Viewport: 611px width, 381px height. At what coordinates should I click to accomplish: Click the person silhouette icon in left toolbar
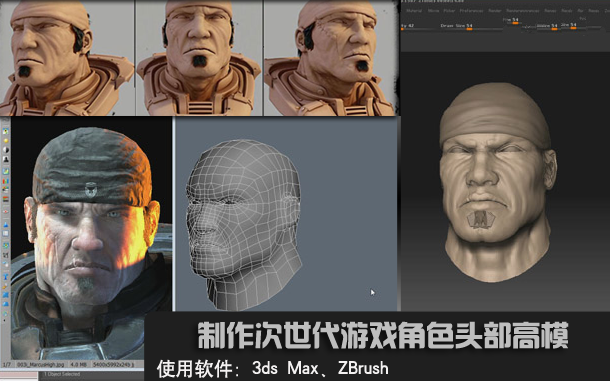pyautogui.click(x=6, y=159)
